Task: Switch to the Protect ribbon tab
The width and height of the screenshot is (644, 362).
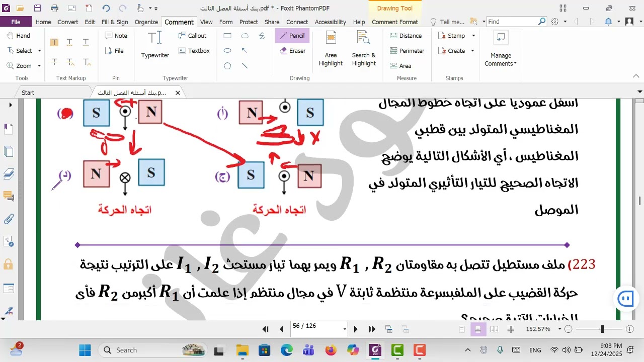Action: tap(249, 22)
